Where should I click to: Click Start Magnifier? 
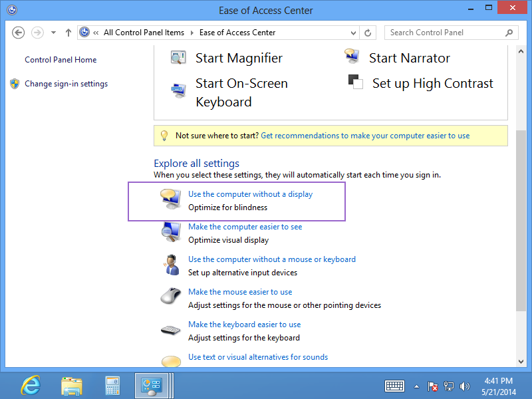coord(239,58)
